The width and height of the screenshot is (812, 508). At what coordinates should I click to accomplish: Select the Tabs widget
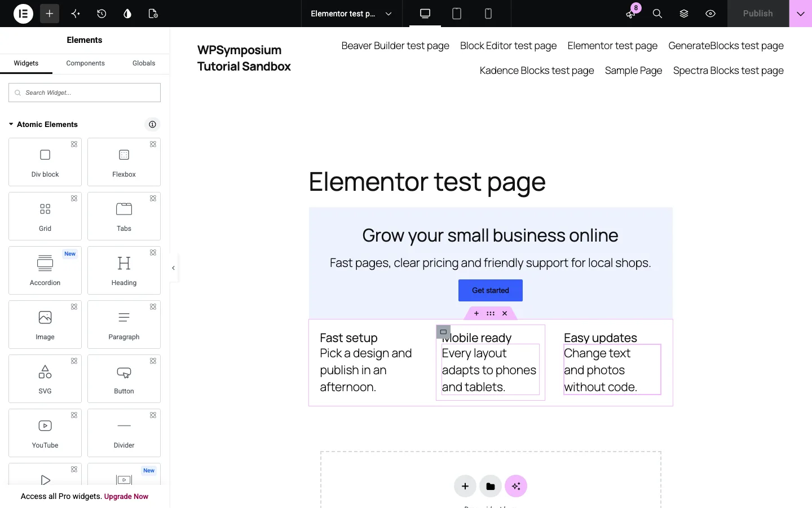click(x=124, y=216)
